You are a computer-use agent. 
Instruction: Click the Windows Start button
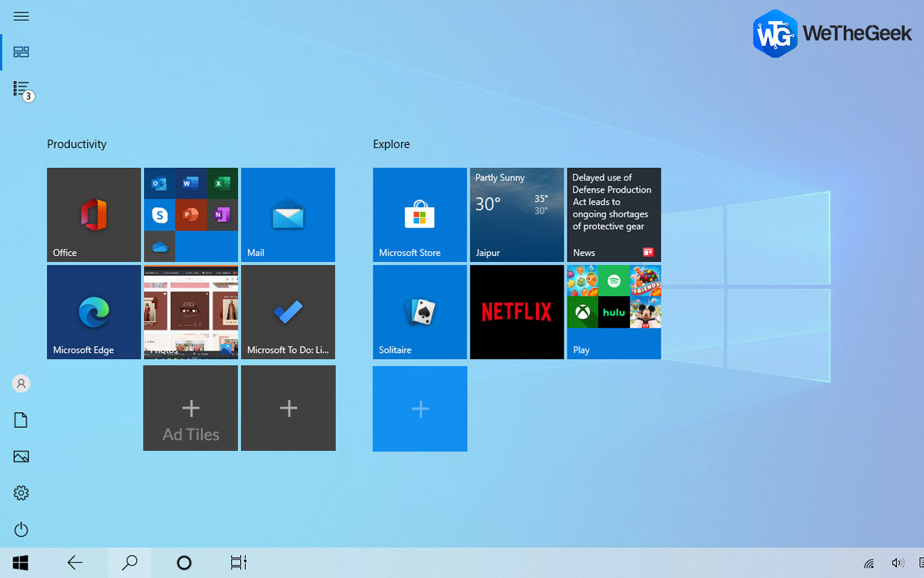pos(21,563)
